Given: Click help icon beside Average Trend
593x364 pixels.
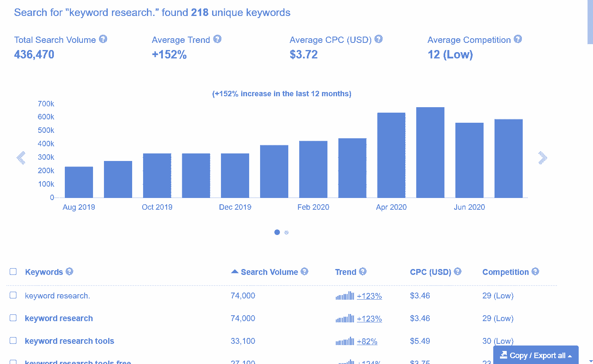Looking at the screenshot, I should click(x=217, y=39).
